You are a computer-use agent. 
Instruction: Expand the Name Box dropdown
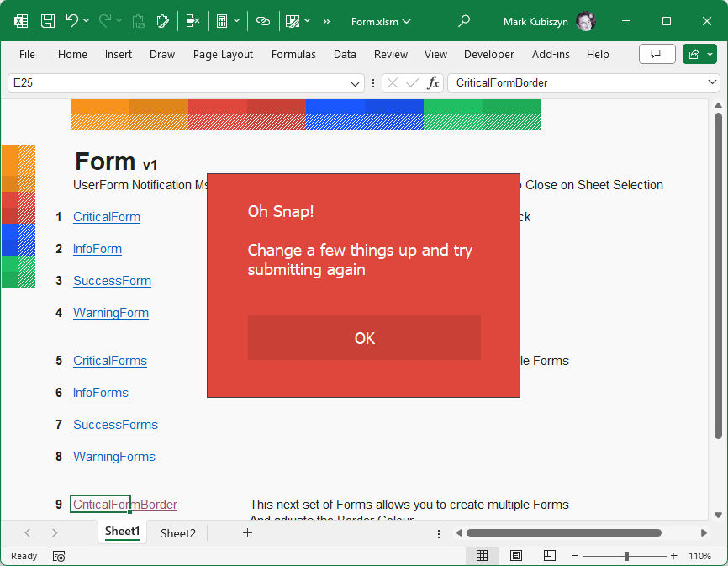[355, 83]
